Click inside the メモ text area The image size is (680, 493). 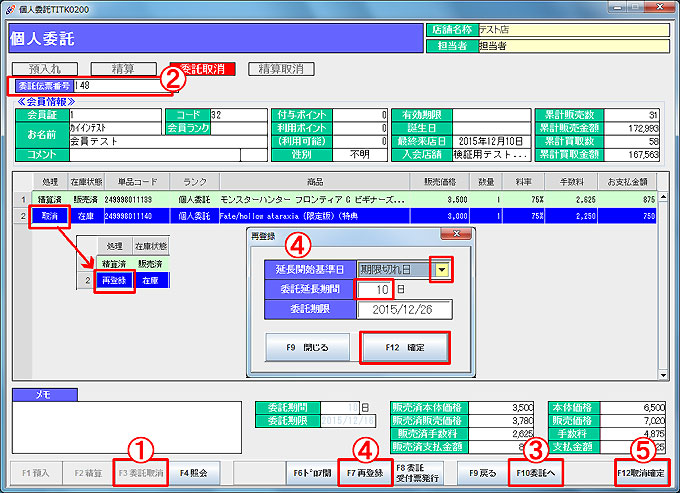point(125,425)
